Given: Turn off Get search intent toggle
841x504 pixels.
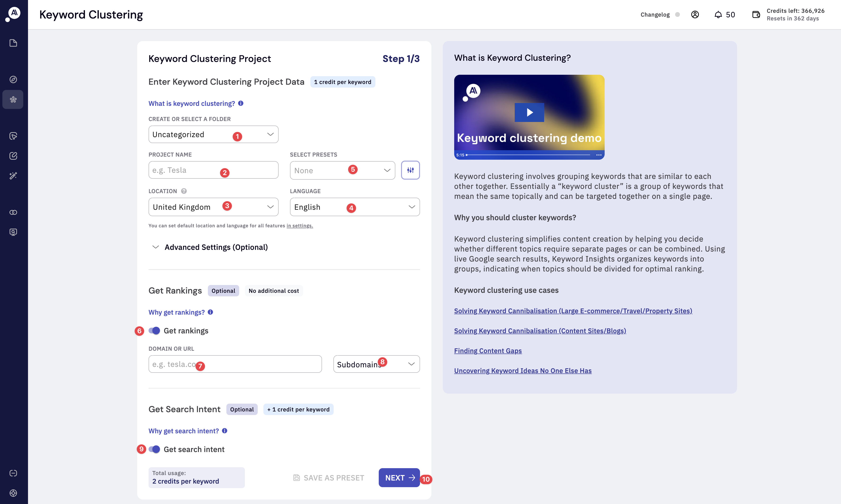Looking at the screenshot, I should (154, 449).
